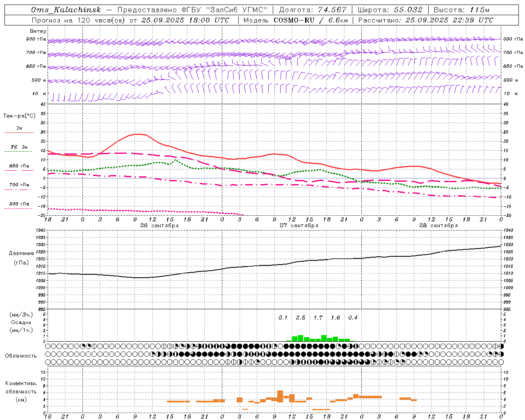This screenshot has height=420, width=525.
Task: Click the Осадки precipitation label
Action: pos(21,322)
